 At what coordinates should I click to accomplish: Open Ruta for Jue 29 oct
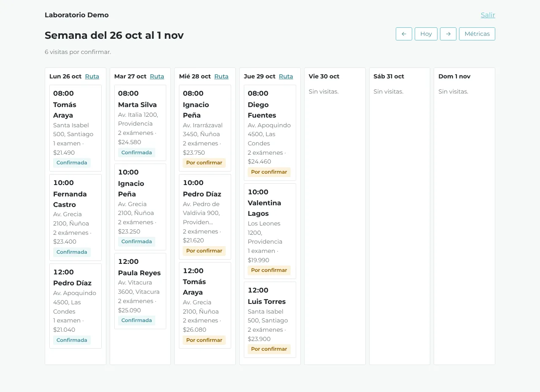[286, 76]
